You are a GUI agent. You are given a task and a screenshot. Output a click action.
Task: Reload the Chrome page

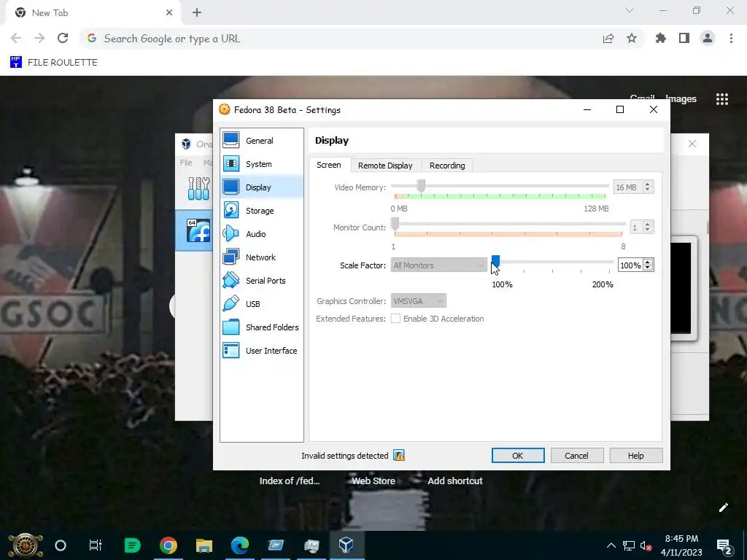pyautogui.click(x=63, y=38)
